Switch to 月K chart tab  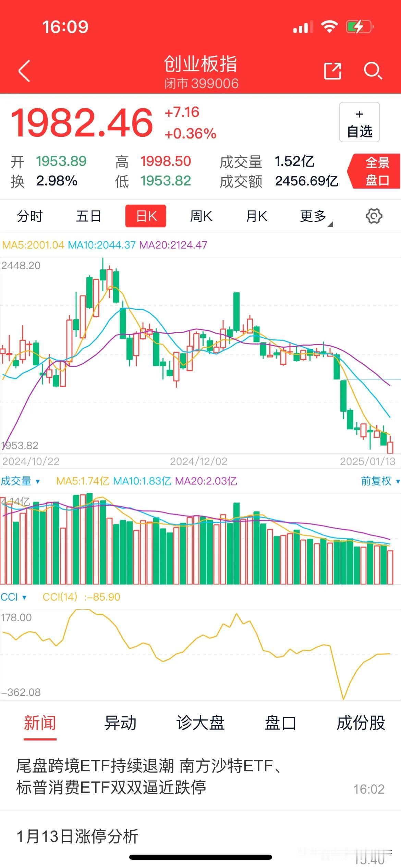[x=256, y=216]
